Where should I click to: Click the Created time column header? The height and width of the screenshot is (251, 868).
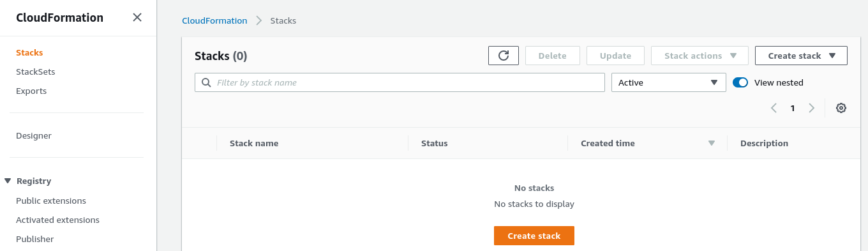(x=608, y=143)
